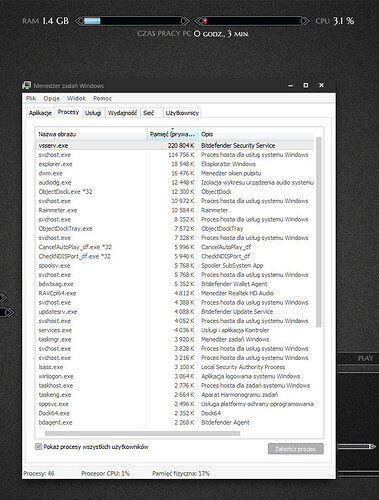Select the Procesy tab
Screen dimensions: 379x500
click(x=68, y=112)
